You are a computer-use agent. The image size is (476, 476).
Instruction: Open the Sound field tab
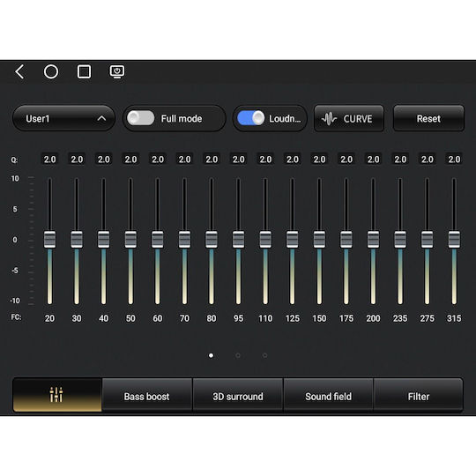(328, 397)
